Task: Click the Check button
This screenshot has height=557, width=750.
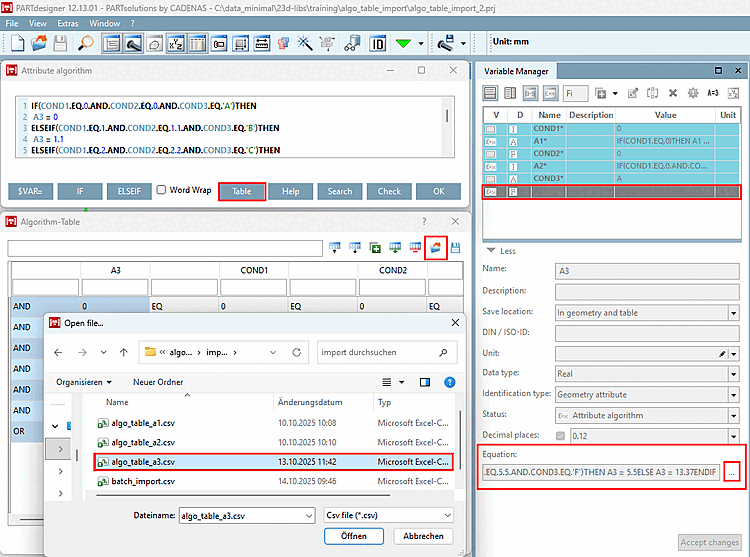Action: coord(389,191)
